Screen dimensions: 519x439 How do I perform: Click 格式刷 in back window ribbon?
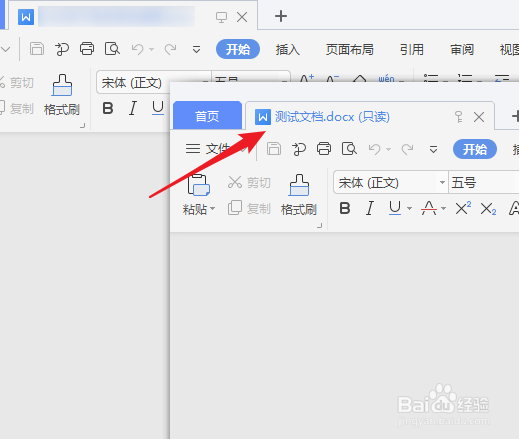62,95
